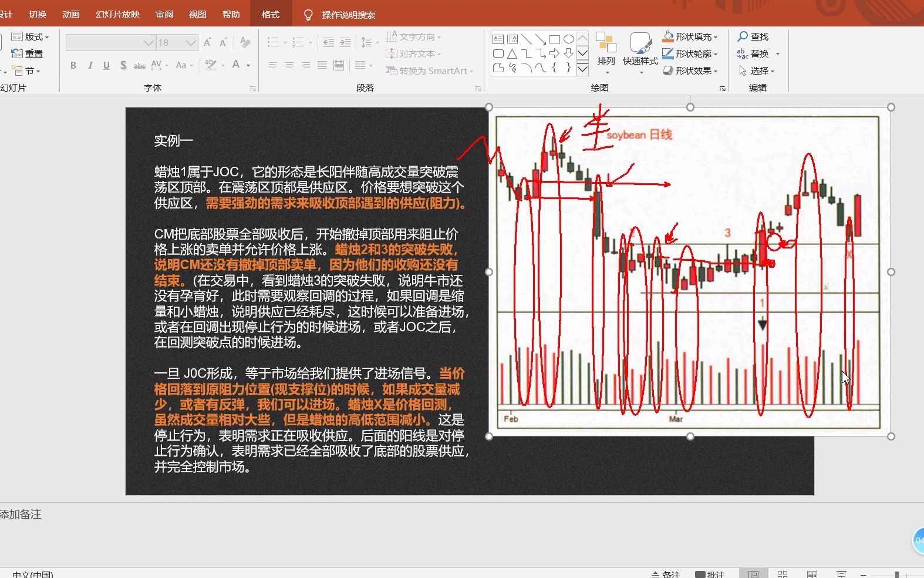924x578 pixels.
Task: Open text highlight color dropdown
Action: 224,65
